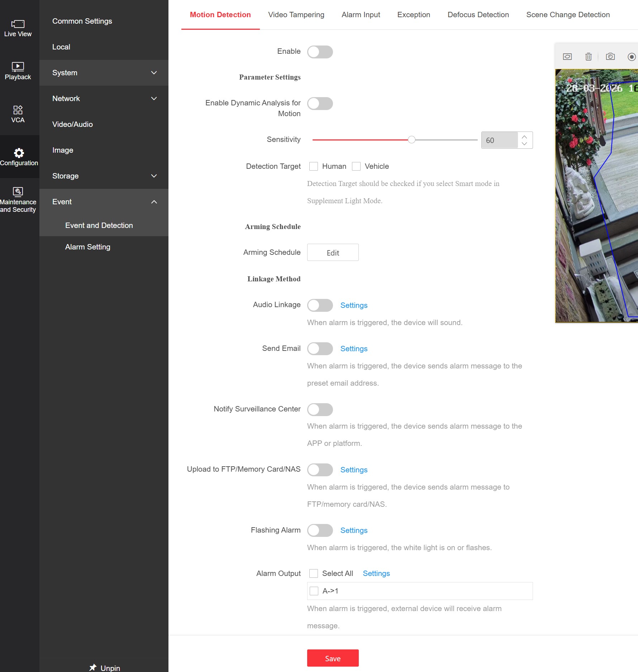
Task: Open Maintenance and Security section
Action: (x=18, y=200)
